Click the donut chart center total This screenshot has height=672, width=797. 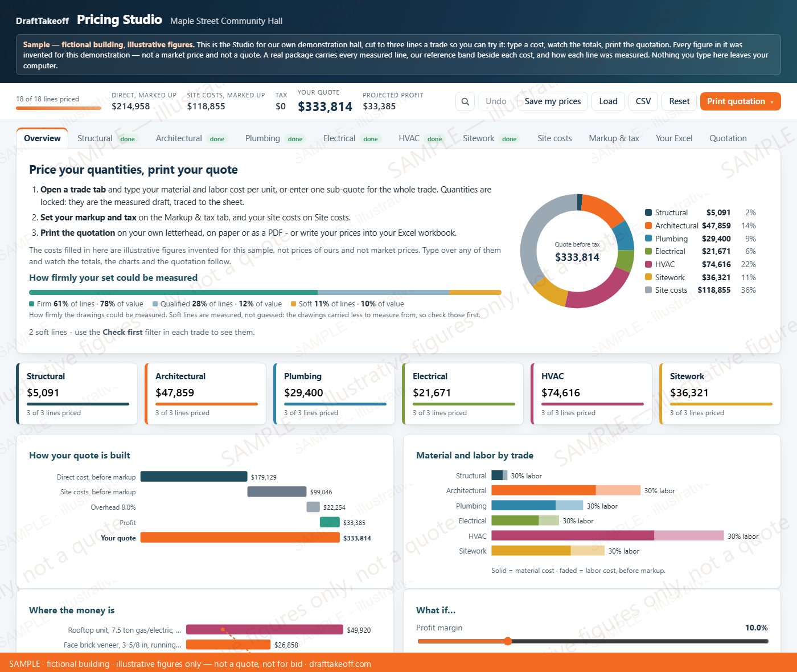coord(577,257)
